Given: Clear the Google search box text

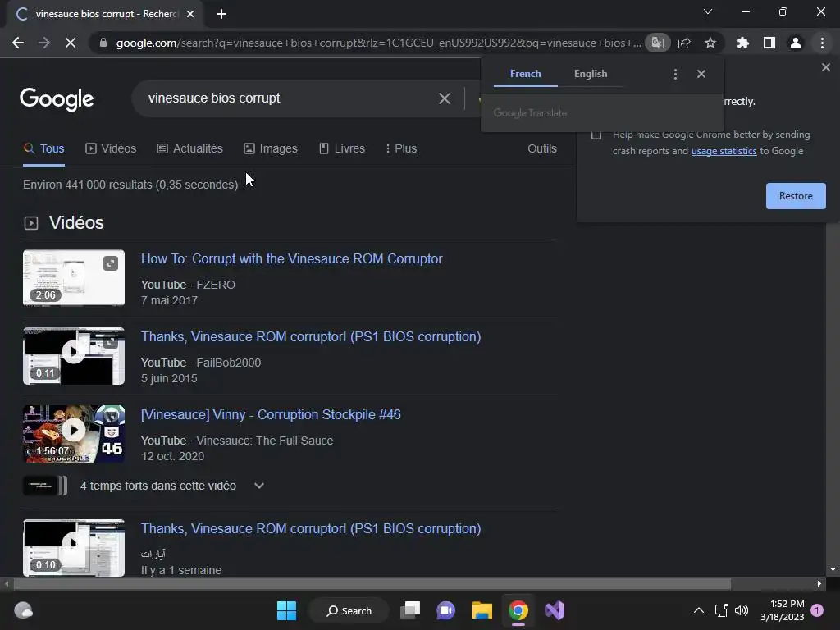Looking at the screenshot, I should coord(445,98).
